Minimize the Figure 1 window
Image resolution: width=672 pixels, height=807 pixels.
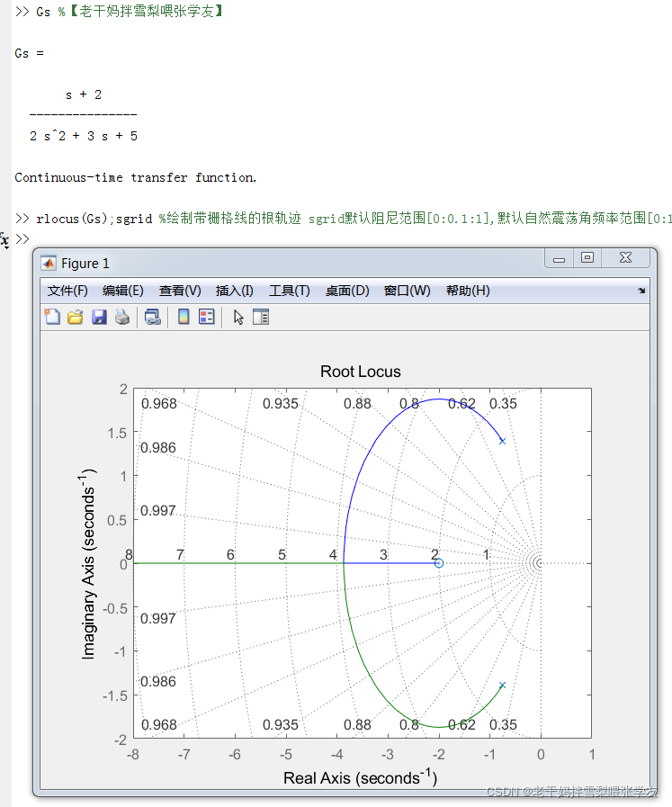click(560, 258)
